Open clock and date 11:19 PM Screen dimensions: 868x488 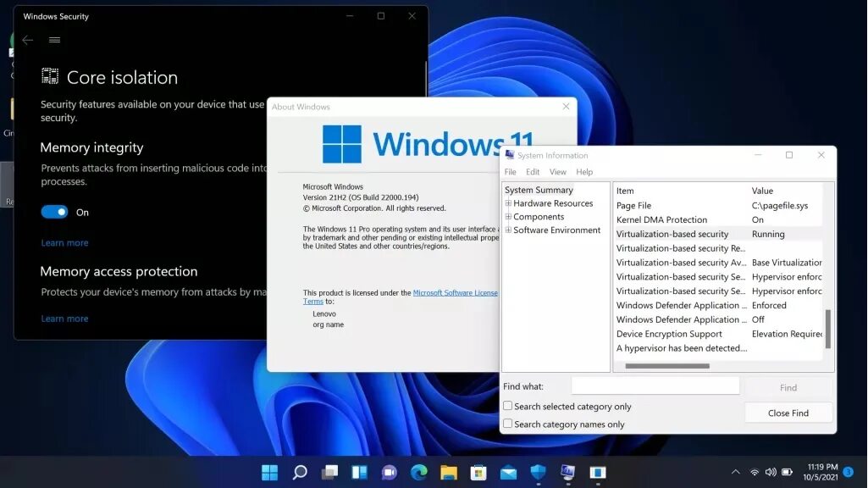(822, 472)
